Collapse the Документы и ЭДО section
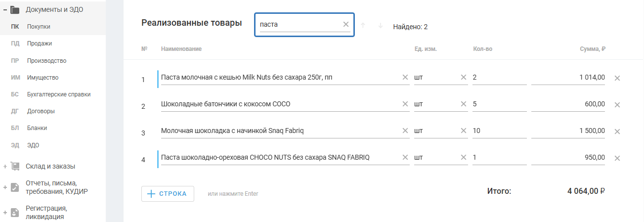The image size is (644, 222). [4, 9]
